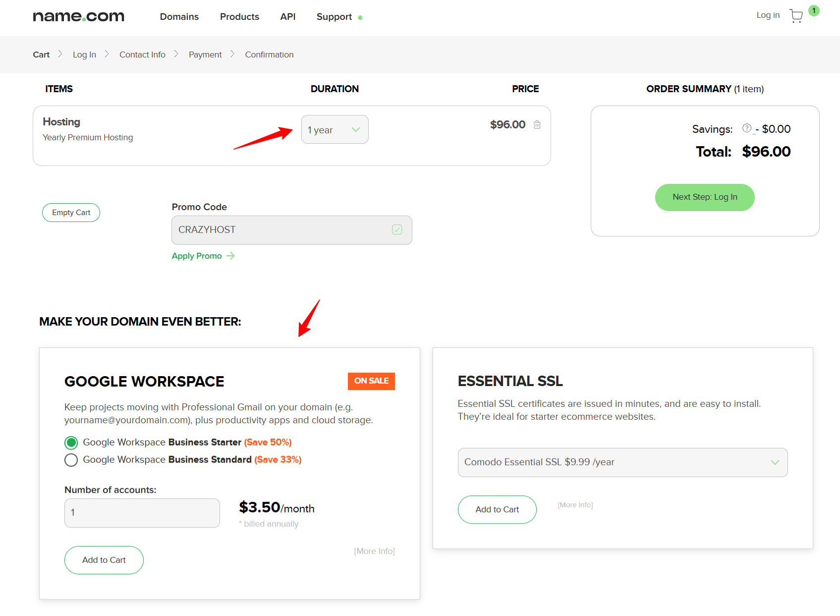Open More Info for Google Workspace
The height and width of the screenshot is (616, 840).
click(x=374, y=551)
